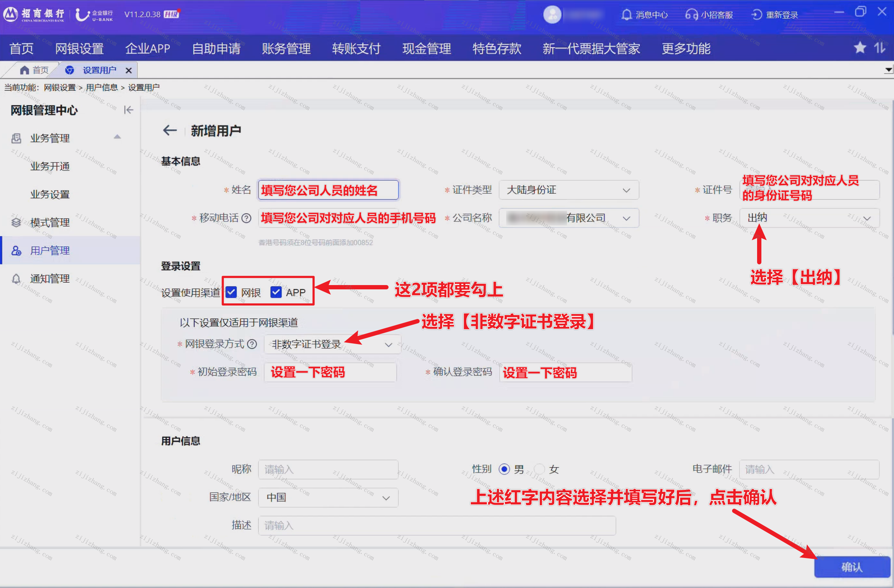894x588 pixels.
Task: Open the 消息中心 bell icon
Action: pos(626,15)
